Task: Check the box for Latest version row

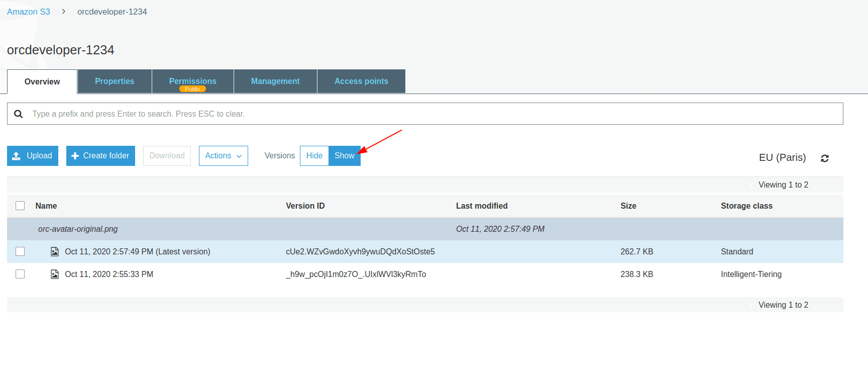Action: point(20,251)
